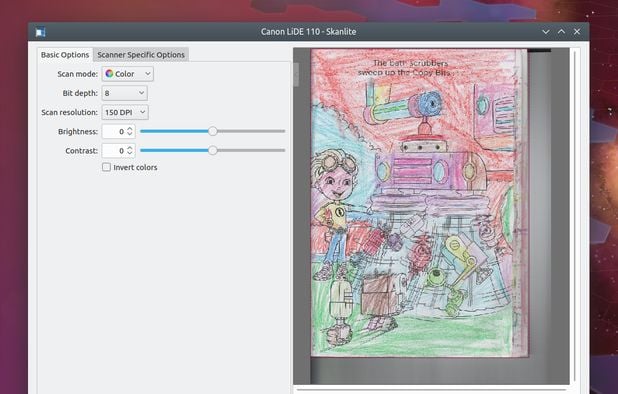
Task: Maximize the Skanlite window
Action: pos(561,32)
